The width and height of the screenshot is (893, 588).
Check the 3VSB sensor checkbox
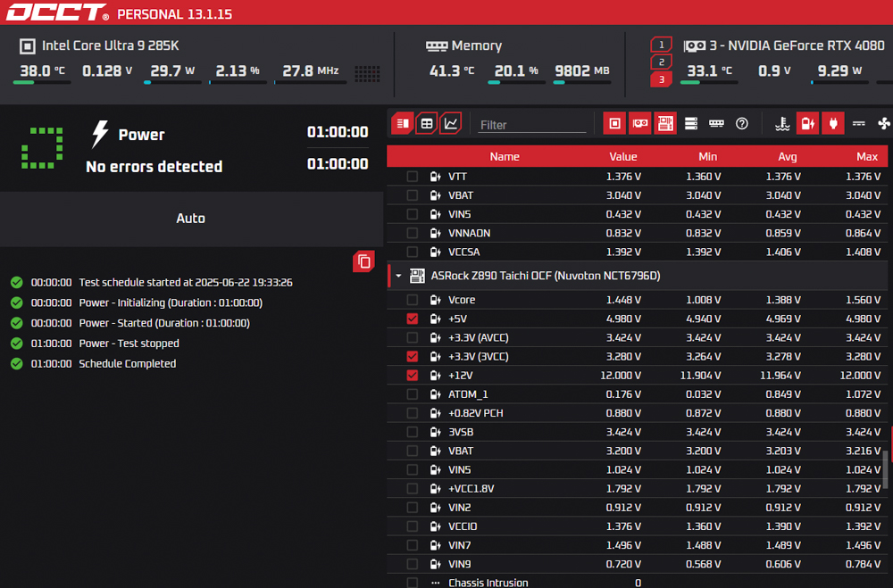point(413,432)
